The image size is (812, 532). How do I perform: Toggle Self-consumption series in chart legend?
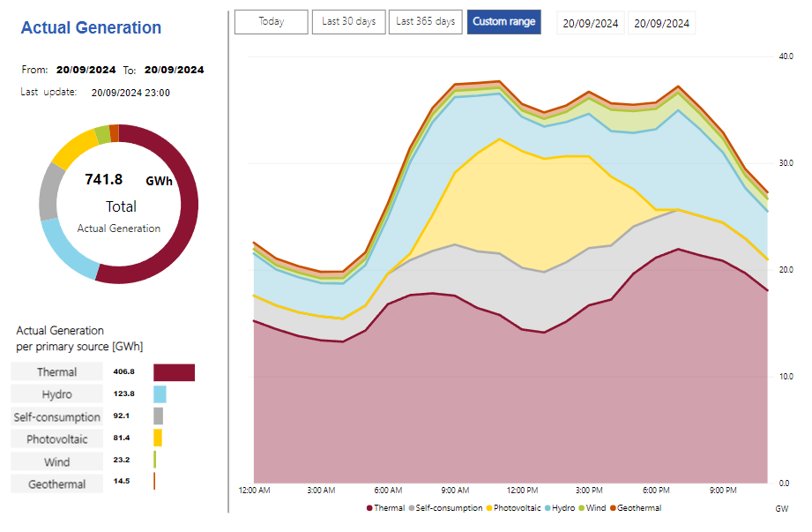coord(449,508)
